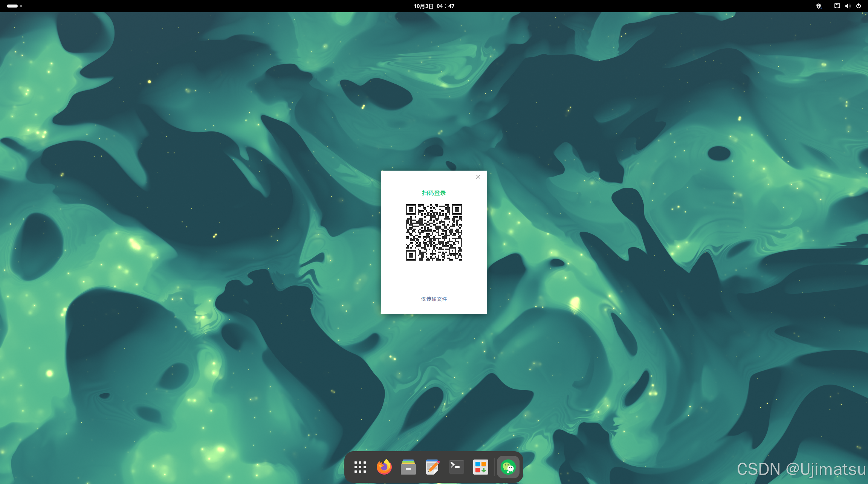The height and width of the screenshot is (484, 868).
Task: Show applications via the grid icon
Action: tap(360, 467)
